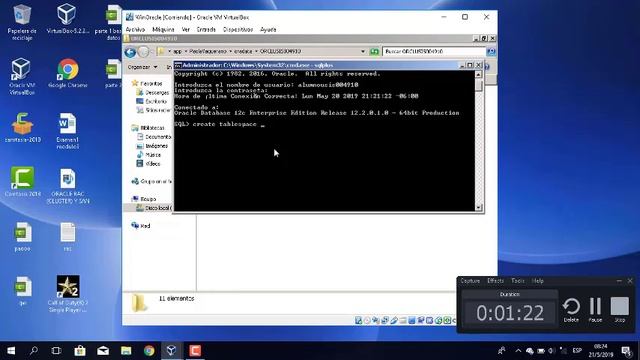Image resolution: width=640 pixels, height=360 pixels.
Task: Open Mail app from taskbar
Action: 103,350
